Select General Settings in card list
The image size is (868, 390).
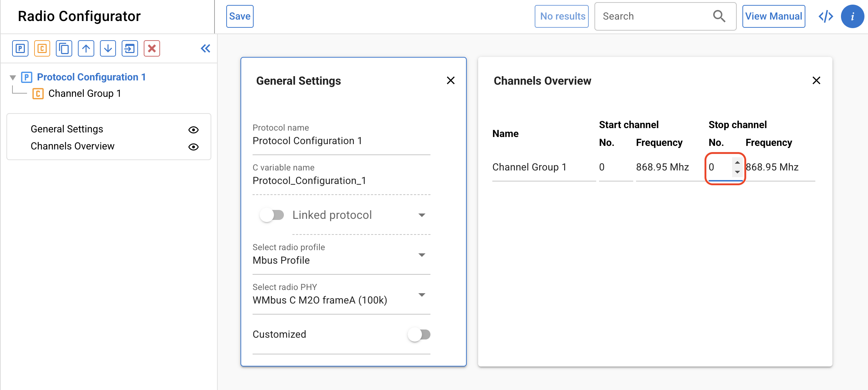(67, 129)
